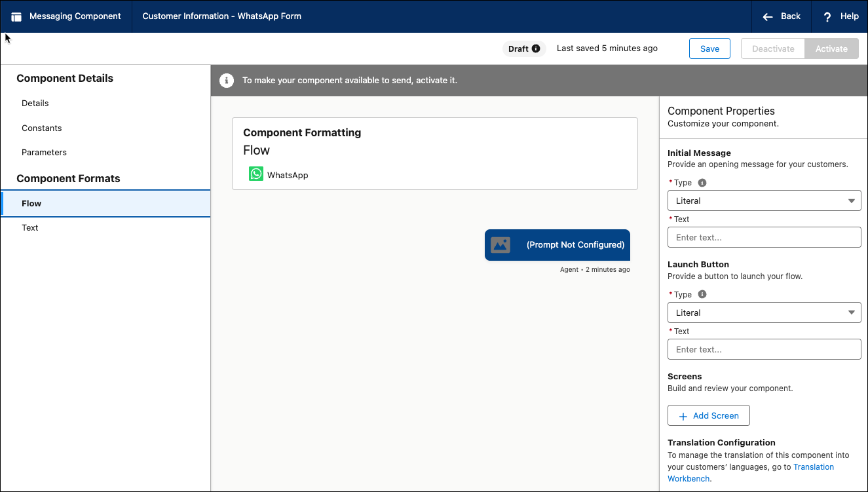Go Back using the header button

coord(782,16)
